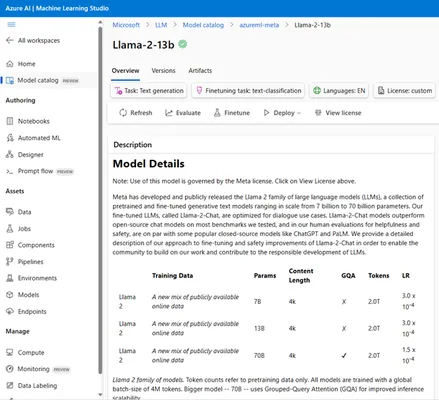Click the back arrow beside All workspaces
Image resolution: width=439 pixels, height=400 pixels.
(10, 40)
